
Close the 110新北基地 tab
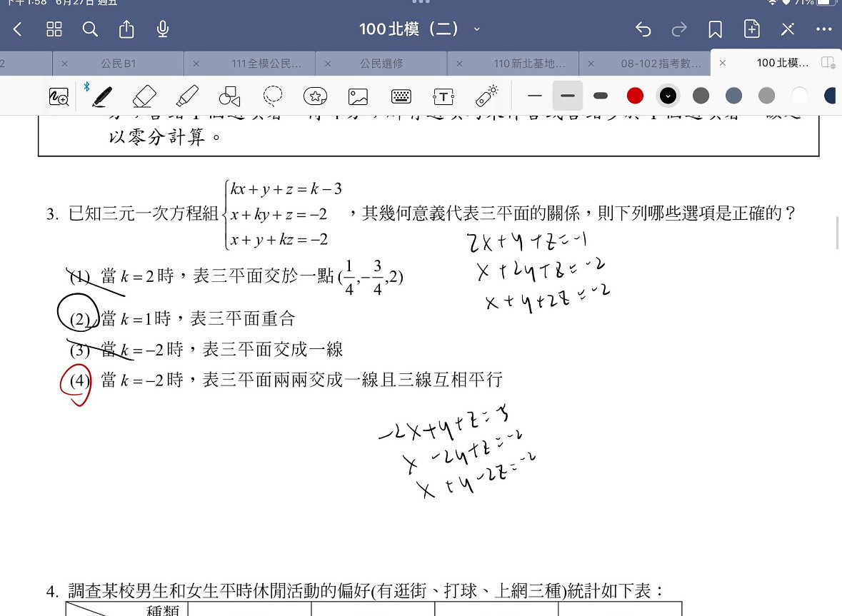pyautogui.click(x=459, y=64)
